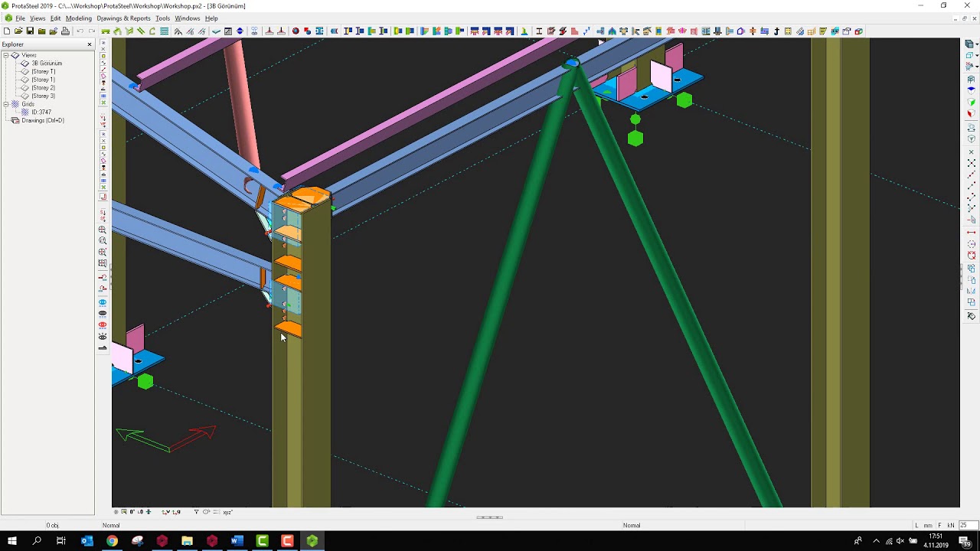Click the eye with lashes icon

pos(103,335)
